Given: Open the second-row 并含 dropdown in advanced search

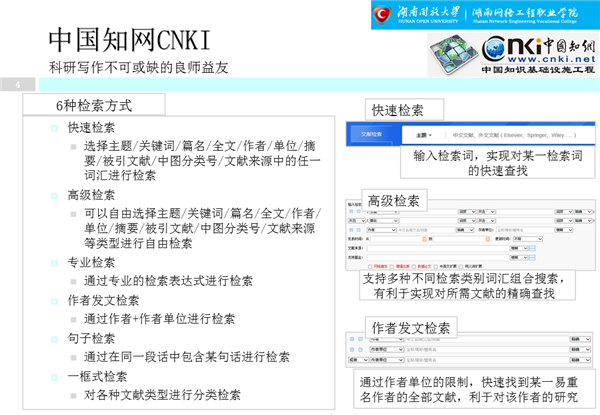Looking at the screenshot, I should point(486,221).
